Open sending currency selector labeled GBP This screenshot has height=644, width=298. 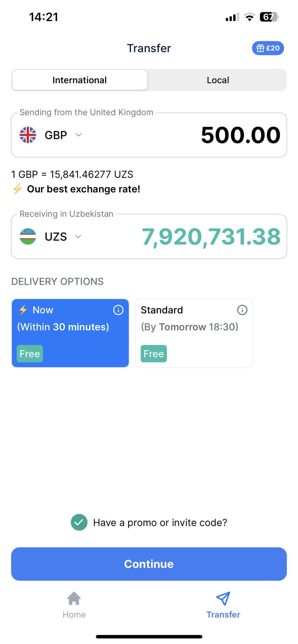[56, 135]
